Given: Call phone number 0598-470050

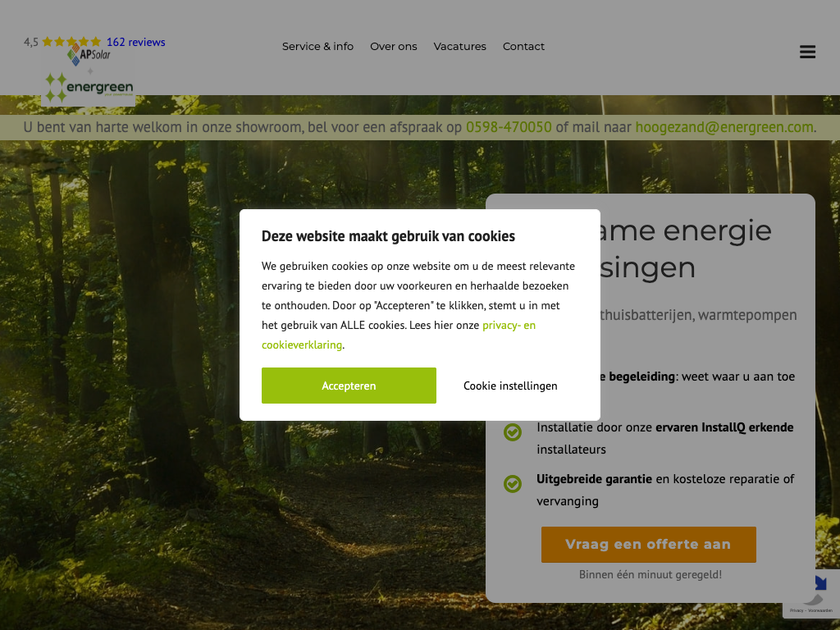Looking at the screenshot, I should coord(509,127).
